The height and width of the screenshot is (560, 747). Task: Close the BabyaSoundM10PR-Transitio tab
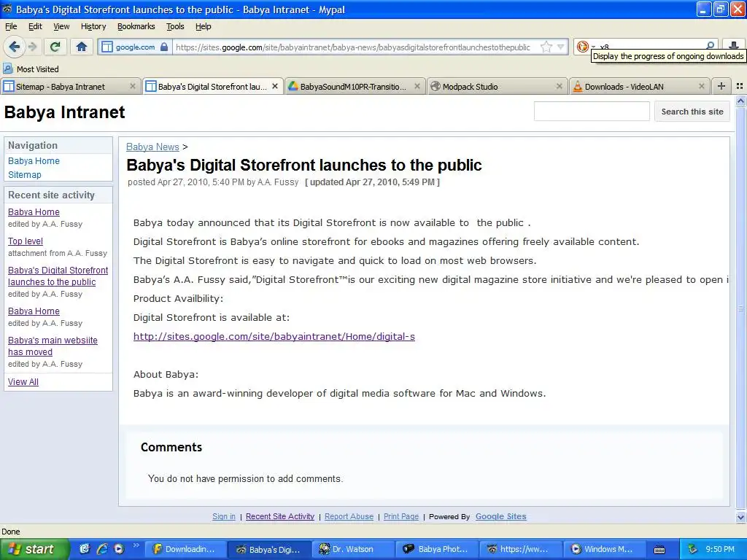pyautogui.click(x=417, y=86)
